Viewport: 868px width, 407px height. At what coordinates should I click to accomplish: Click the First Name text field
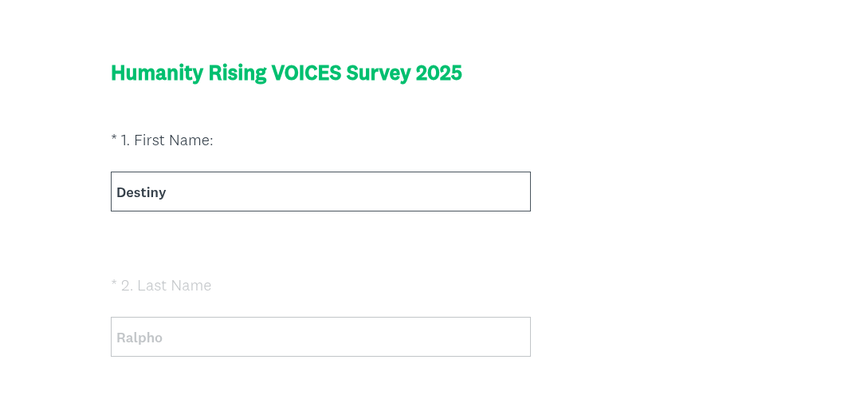click(x=320, y=192)
